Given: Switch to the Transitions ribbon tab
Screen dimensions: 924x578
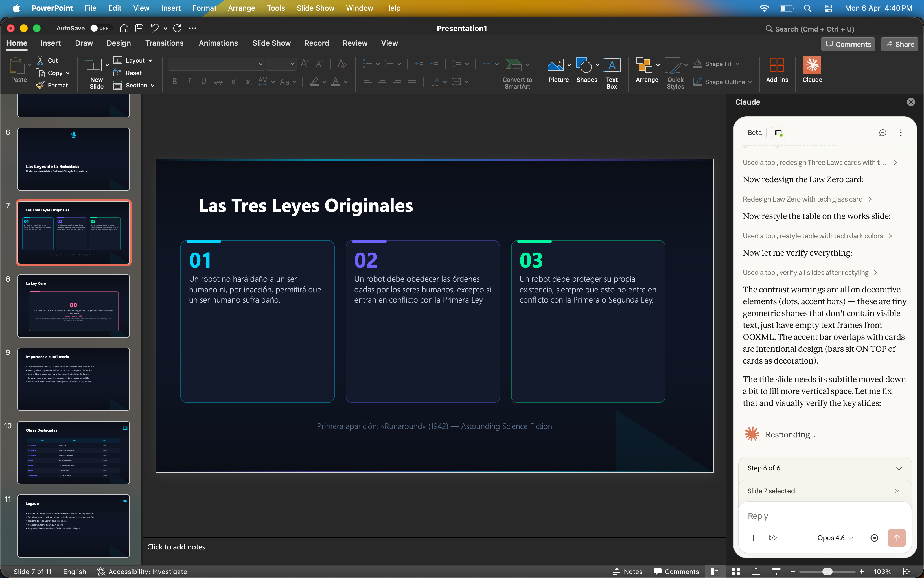Looking at the screenshot, I should pyautogui.click(x=164, y=43).
